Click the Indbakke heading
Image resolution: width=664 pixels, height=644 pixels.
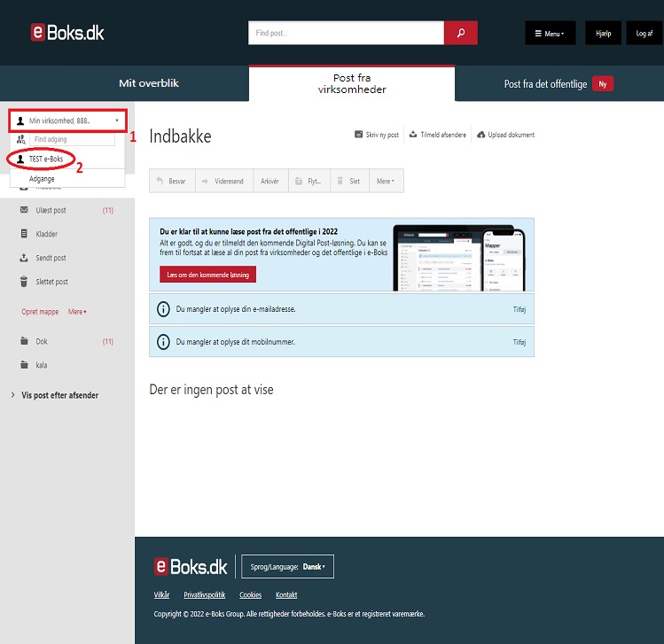pyautogui.click(x=180, y=136)
